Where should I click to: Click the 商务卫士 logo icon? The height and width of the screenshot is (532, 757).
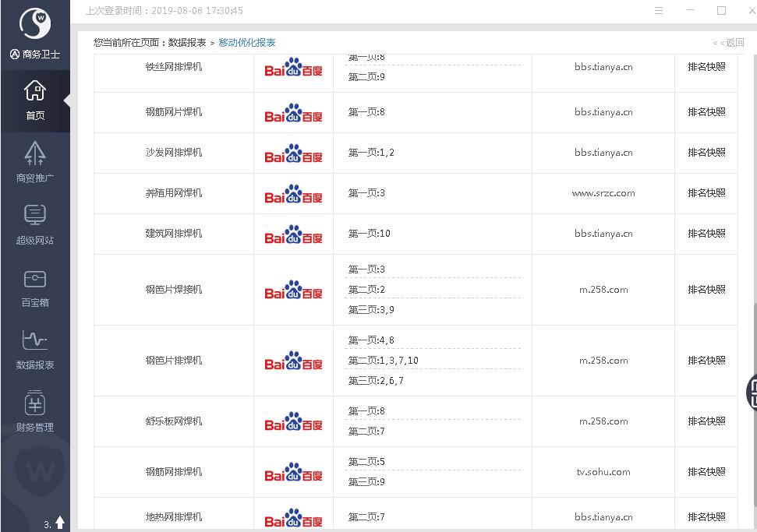click(x=35, y=25)
